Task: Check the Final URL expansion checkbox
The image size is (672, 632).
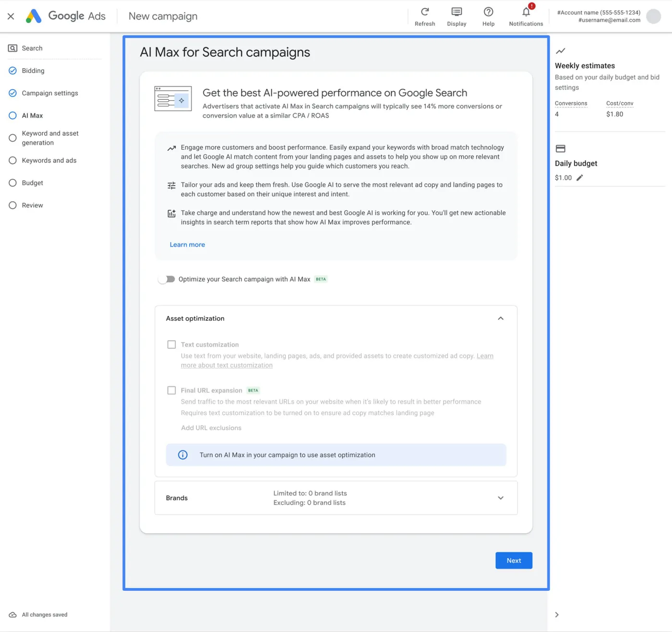Action: (171, 390)
